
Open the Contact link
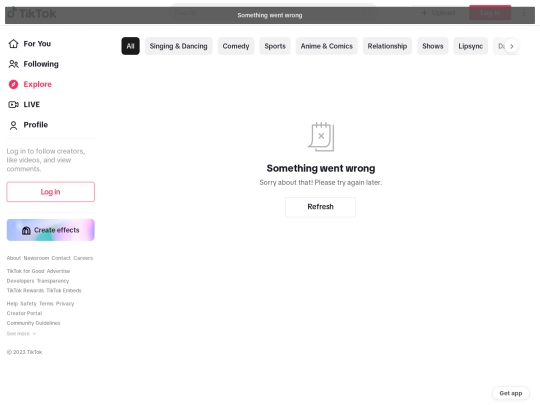(x=61, y=258)
